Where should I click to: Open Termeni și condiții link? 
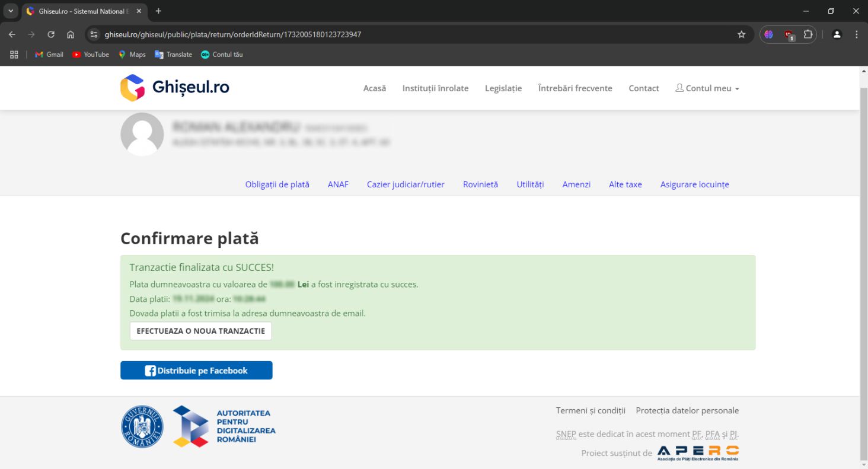point(591,410)
